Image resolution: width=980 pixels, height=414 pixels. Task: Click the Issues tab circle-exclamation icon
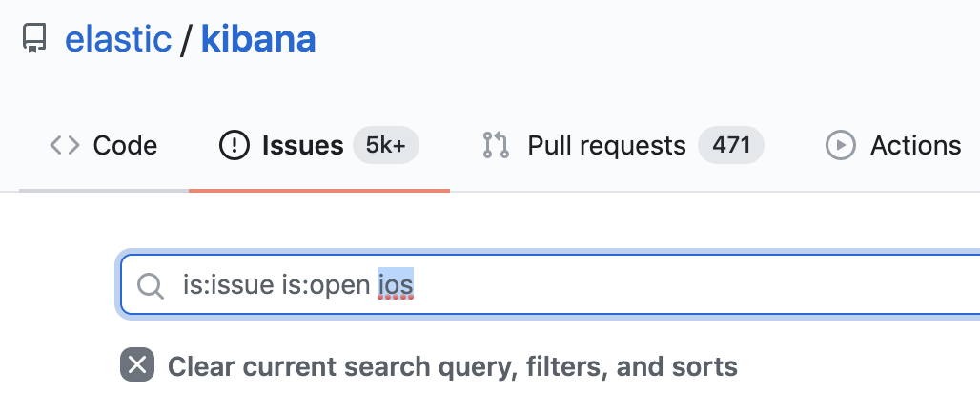(233, 146)
